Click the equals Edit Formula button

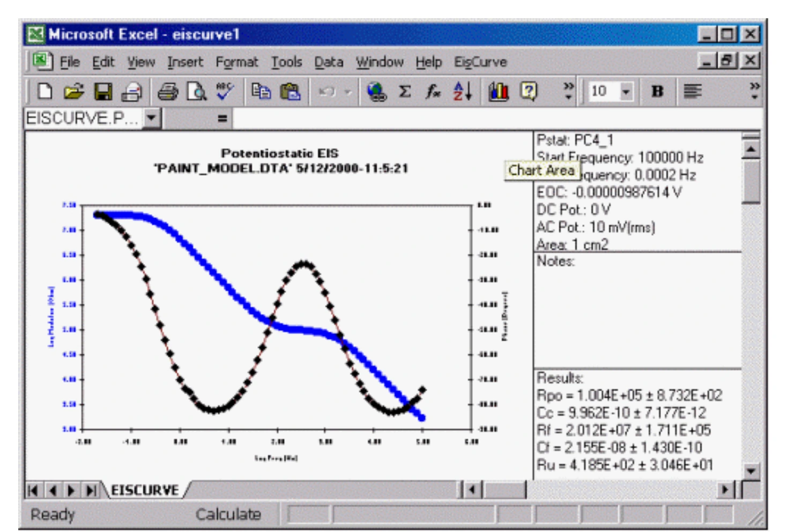222,118
